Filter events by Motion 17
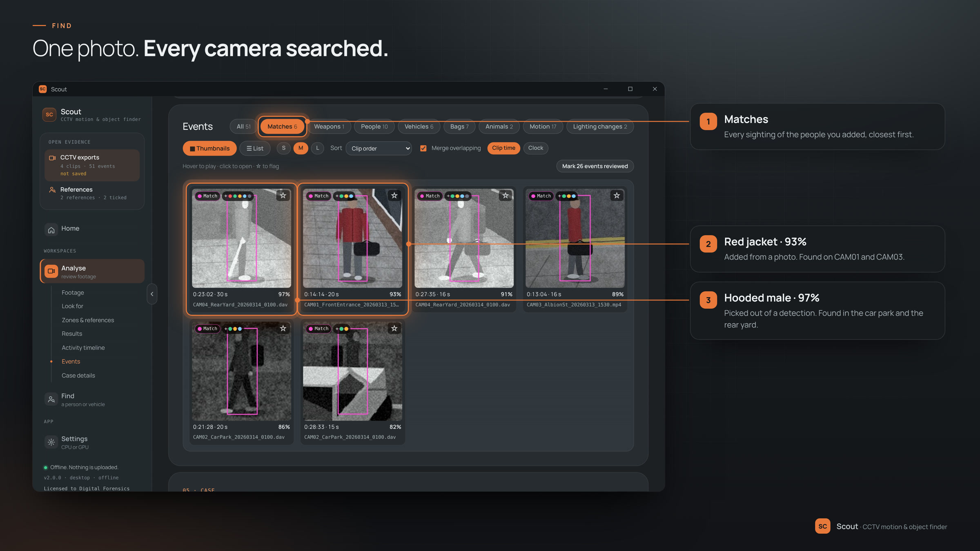 (x=543, y=127)
